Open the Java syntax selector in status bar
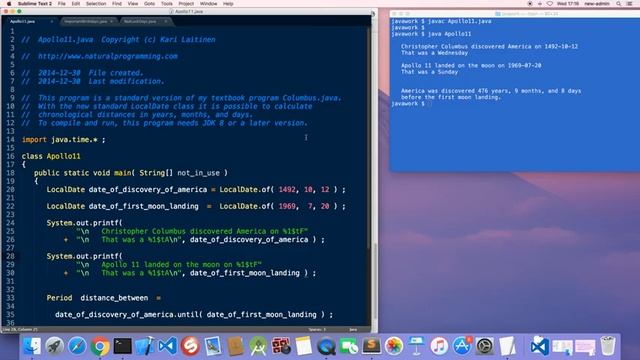 [x=353, y=329]
